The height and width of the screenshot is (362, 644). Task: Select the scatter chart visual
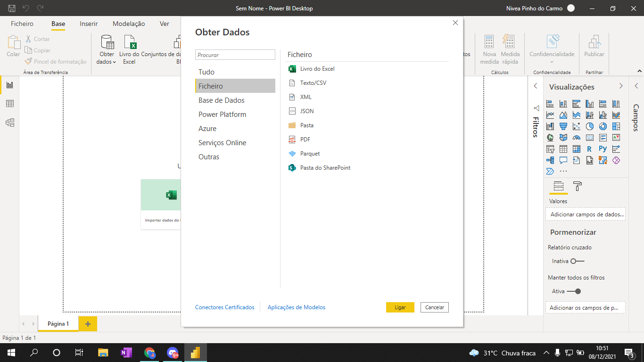pos(577,126)
